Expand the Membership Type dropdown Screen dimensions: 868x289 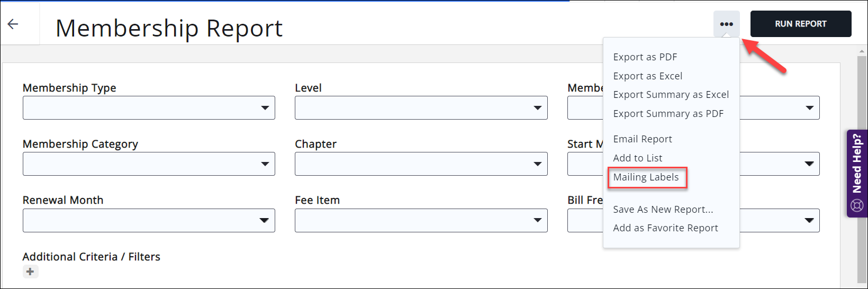[149, 108]
